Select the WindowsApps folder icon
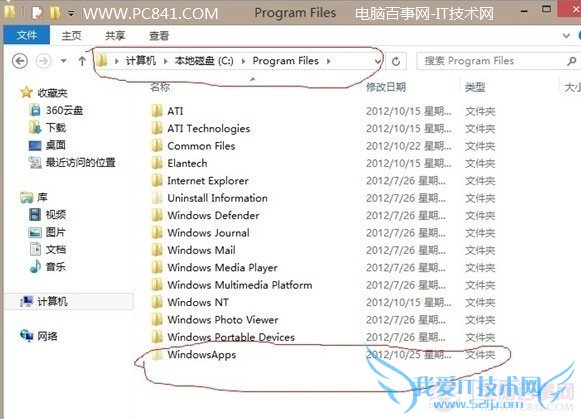The height and width of the screenshot is (419, 581). (x=157, y=354)
